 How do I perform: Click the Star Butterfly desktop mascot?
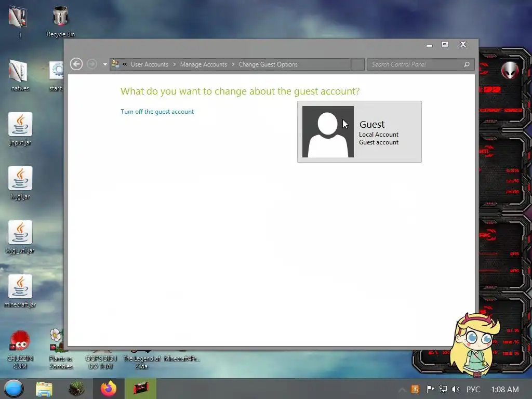point(476,345)
